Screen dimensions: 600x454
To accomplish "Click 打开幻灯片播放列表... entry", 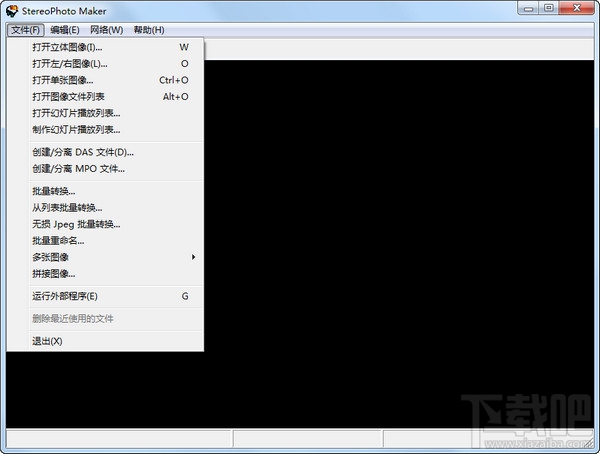I will [x=105, y=113].
